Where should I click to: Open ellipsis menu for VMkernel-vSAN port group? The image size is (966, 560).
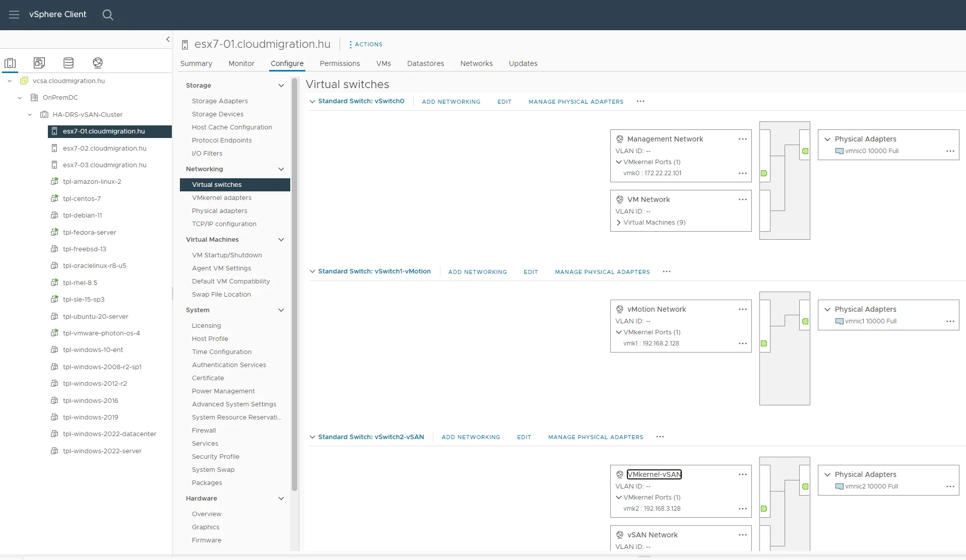point(743,474)
